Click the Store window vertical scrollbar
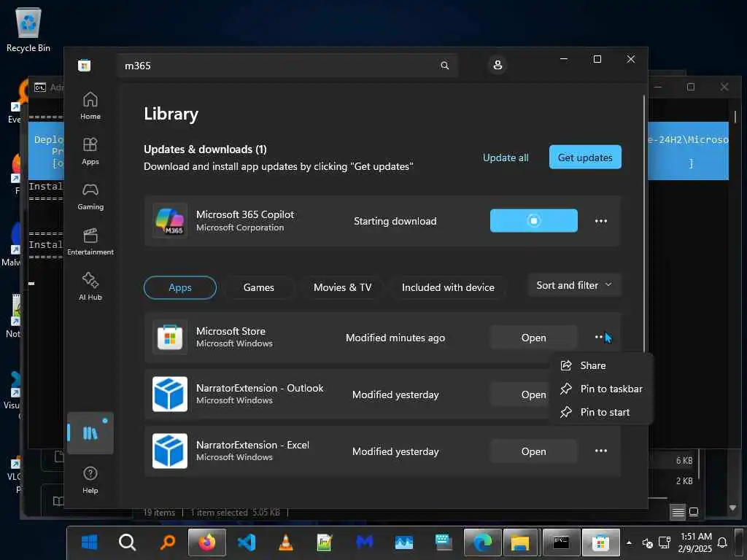Image resolution: width=747 pixels, height=560 pixels. click(643, 224)
